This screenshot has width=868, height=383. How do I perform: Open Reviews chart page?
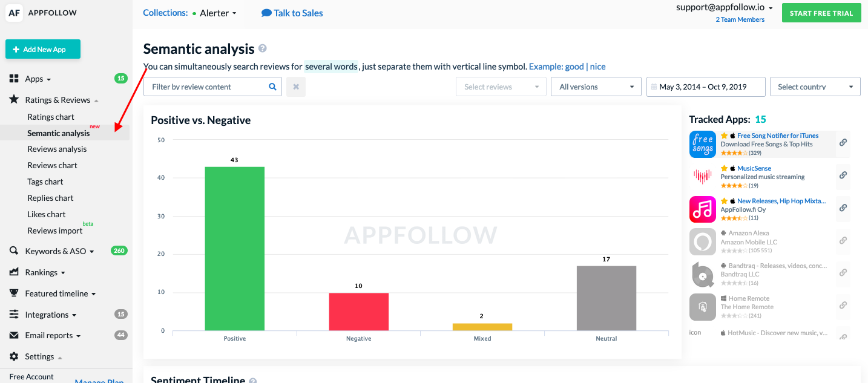52,165
